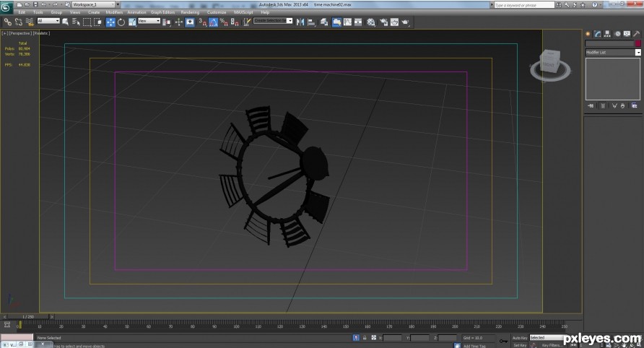Open the Edit menu

[22, 12]
